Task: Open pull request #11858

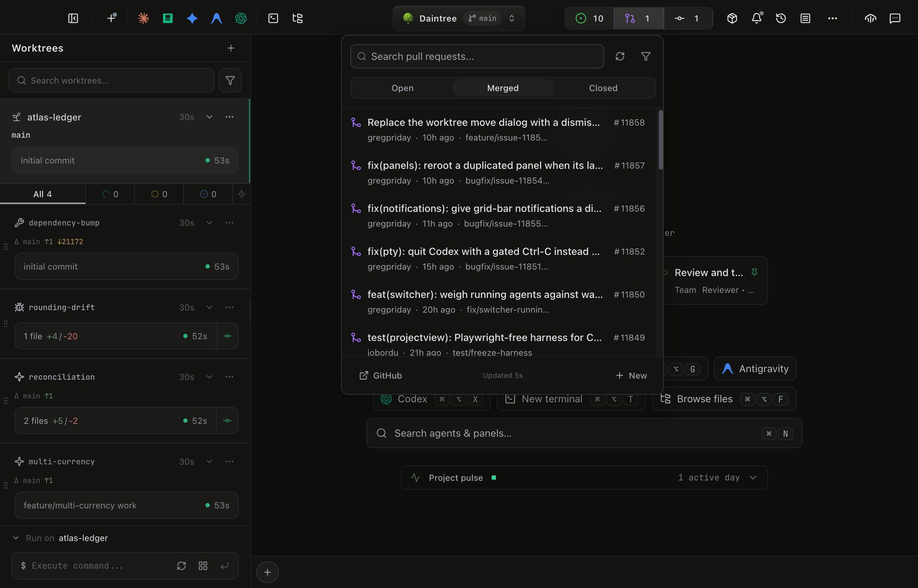Action: coord(500,130)
